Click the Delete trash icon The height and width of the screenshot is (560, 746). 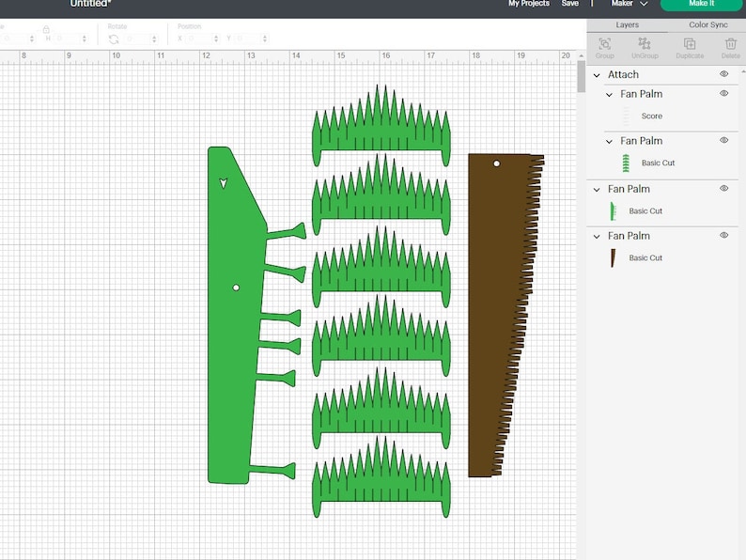click(731, 44)
